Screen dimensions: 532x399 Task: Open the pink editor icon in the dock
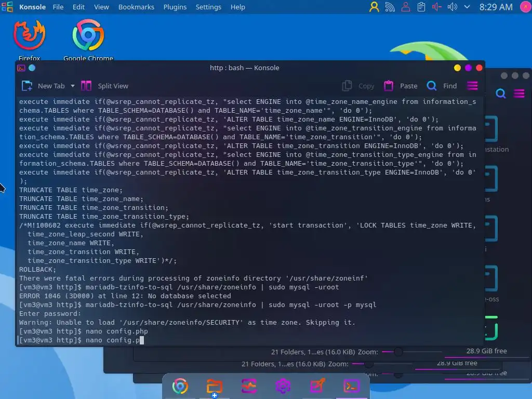tap(317, 386)
